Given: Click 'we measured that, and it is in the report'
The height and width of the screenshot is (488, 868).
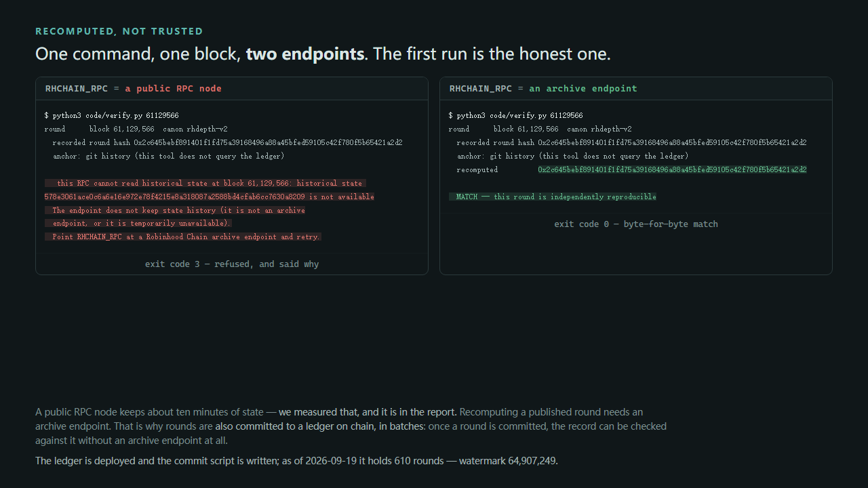Looking at the screenshot, I should [368, 412].
